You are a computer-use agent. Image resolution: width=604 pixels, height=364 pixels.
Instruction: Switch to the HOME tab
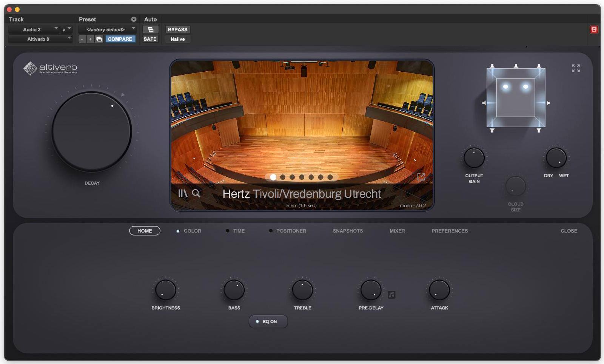(x=145, y=231)
